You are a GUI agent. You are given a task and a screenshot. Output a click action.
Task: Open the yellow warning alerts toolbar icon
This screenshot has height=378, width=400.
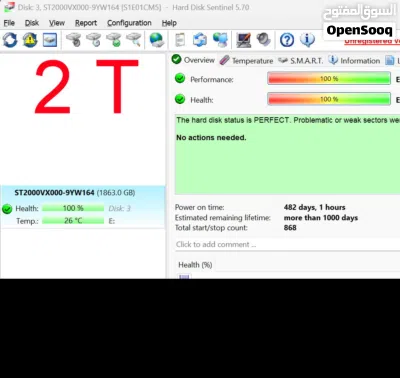pyautogui.click(x=30, y=40)
